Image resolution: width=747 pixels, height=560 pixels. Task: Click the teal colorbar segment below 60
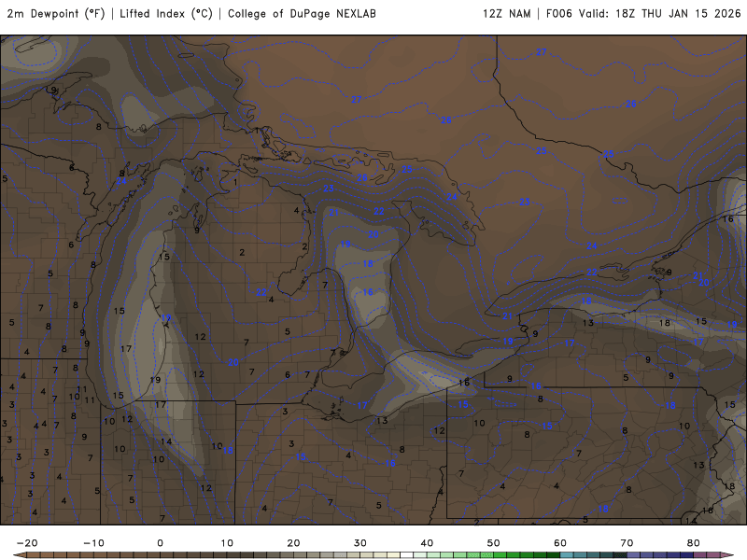coord(567,555)
